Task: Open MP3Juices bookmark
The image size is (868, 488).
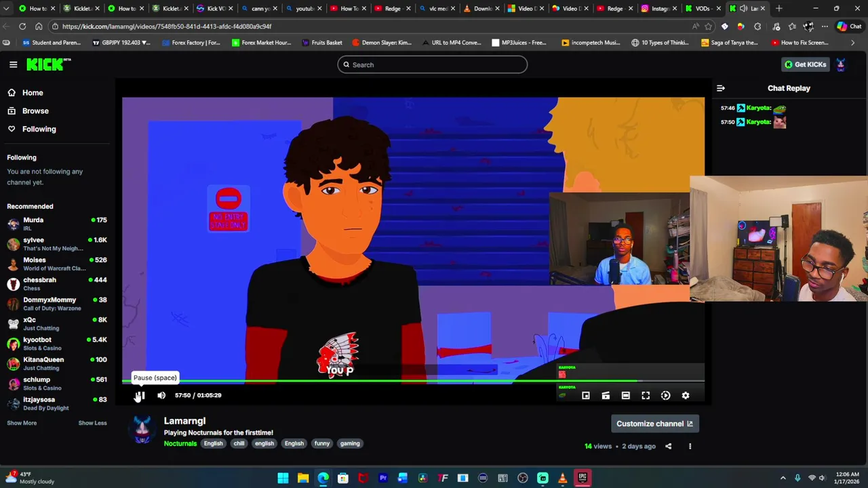Action: 519,42
